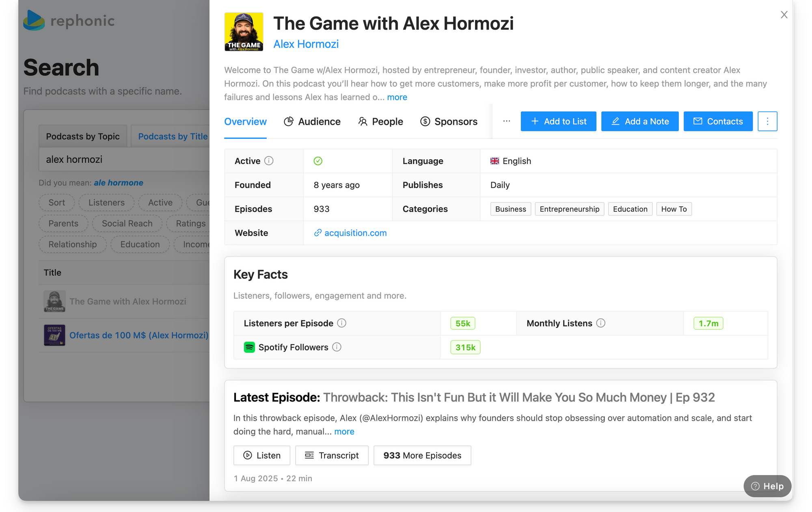Open Ofertas de 100 M$ podcast result

pyautogui.click(x=139, y=335)
